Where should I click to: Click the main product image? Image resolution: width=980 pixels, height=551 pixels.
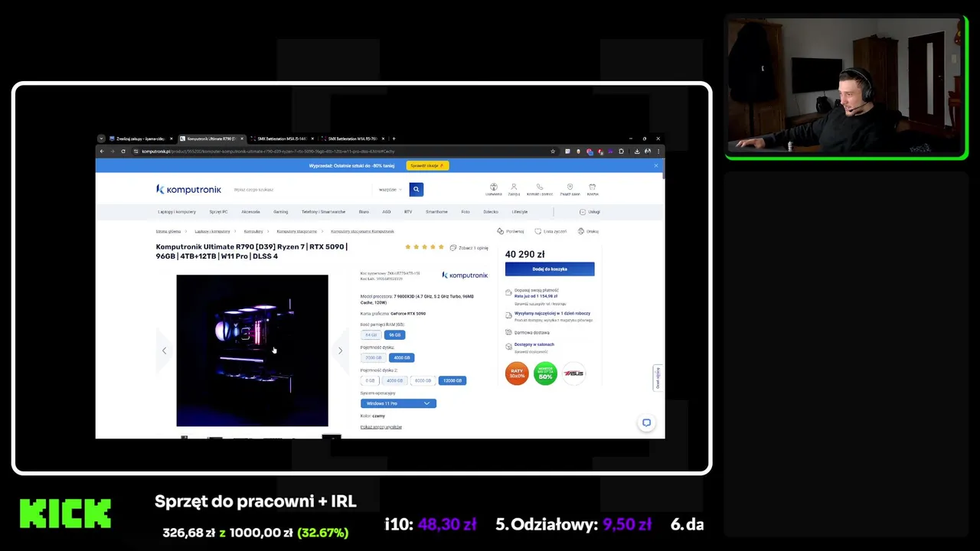(252, 350)
